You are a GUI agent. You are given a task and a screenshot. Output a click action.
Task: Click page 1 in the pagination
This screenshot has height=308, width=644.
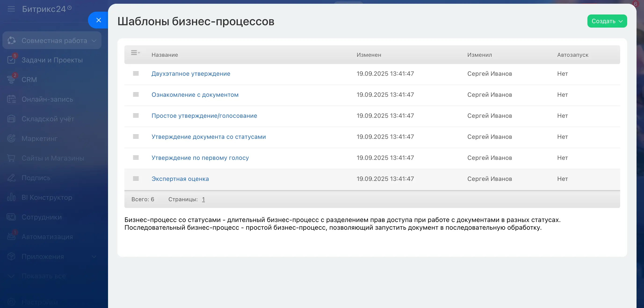coord(203,199)
